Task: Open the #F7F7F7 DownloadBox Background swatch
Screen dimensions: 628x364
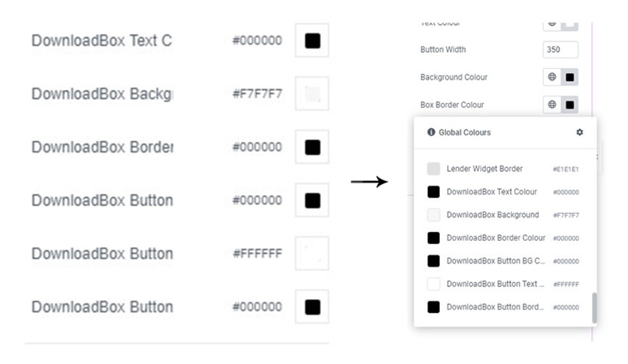Action: click(312, 94)
